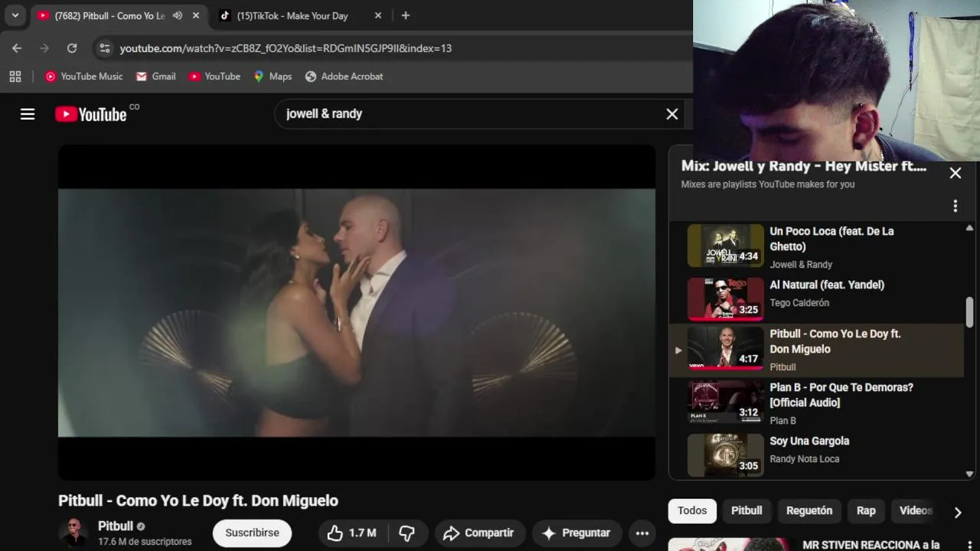
Task: Open the Pitbull channel name link
Action: tap(116, 527)
